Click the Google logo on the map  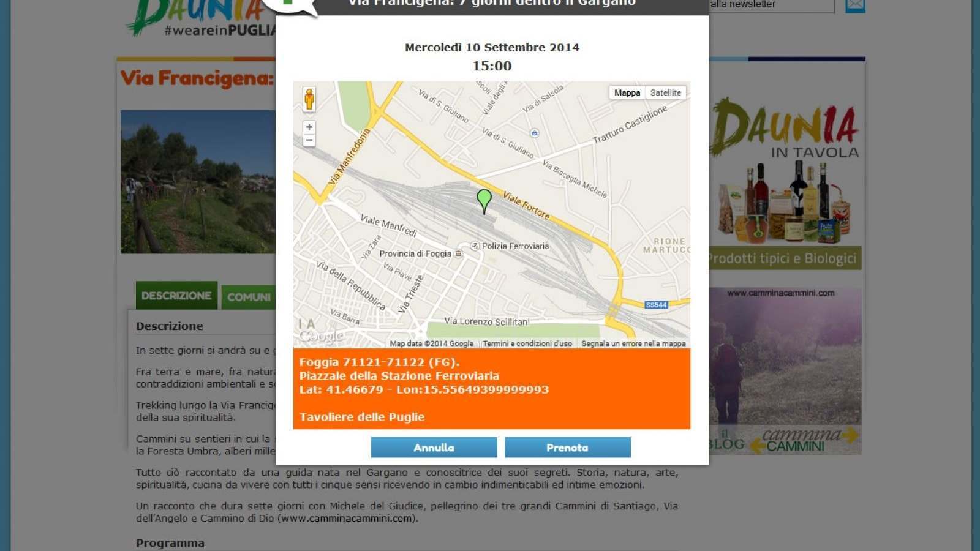tap(321, 336)
